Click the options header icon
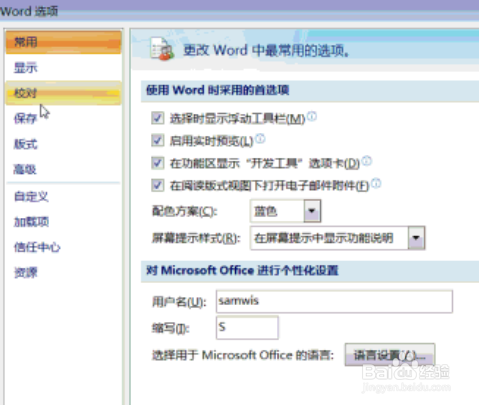The height and width of the screenshot is (405, 479). 162,49
